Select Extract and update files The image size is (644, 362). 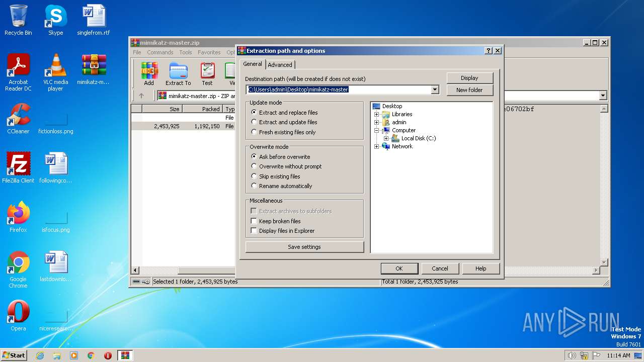(x=284, y=122)
